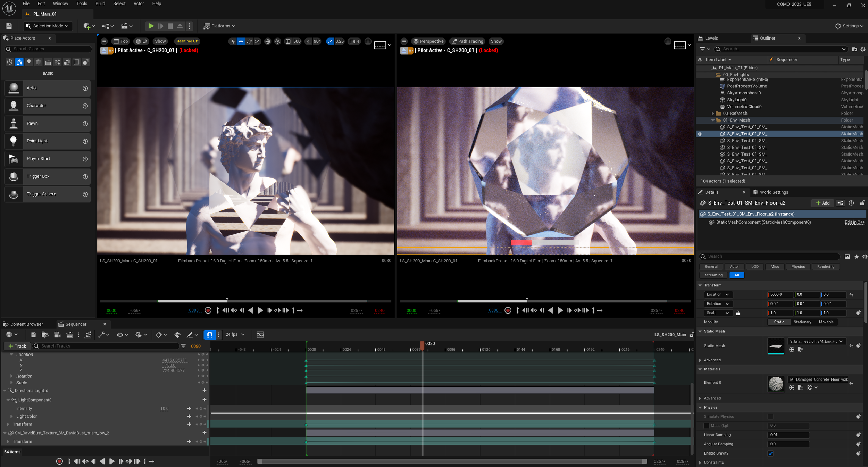
Task: Play sequence in Sequencer transport bar
Action: tap(112, 461)
